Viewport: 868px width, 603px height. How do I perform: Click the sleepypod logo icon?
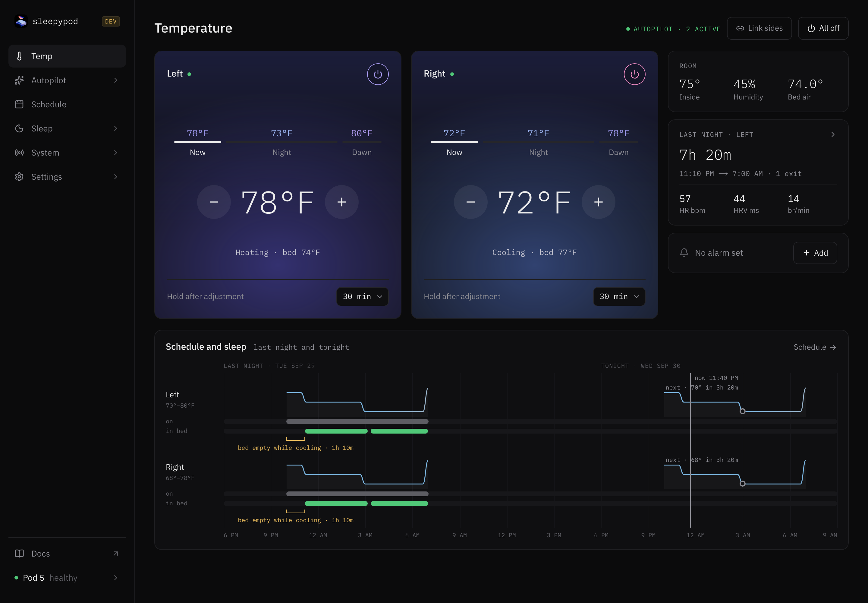point(21,21)
